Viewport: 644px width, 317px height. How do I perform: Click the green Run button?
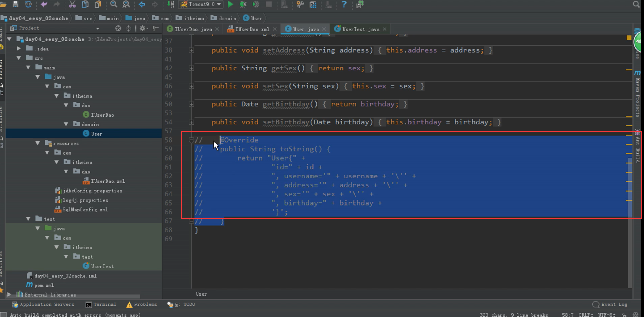tap(230, 4)
